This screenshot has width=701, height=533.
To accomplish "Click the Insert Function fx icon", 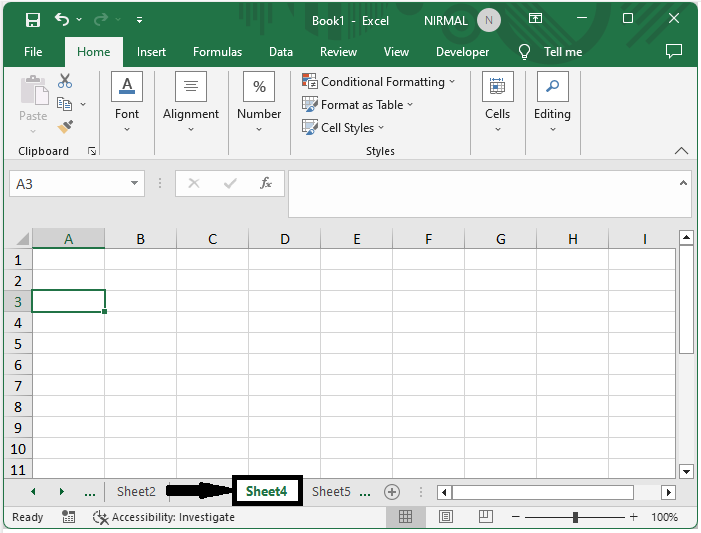I will point(266,183).
